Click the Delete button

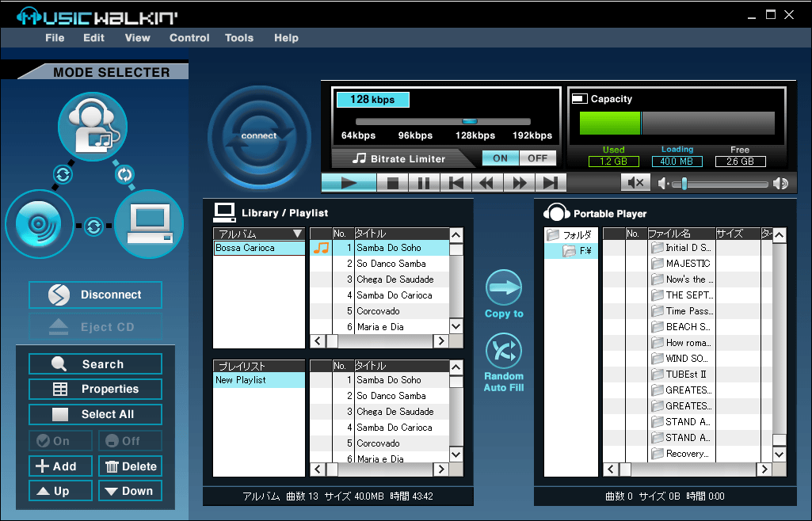pos(130,466)
